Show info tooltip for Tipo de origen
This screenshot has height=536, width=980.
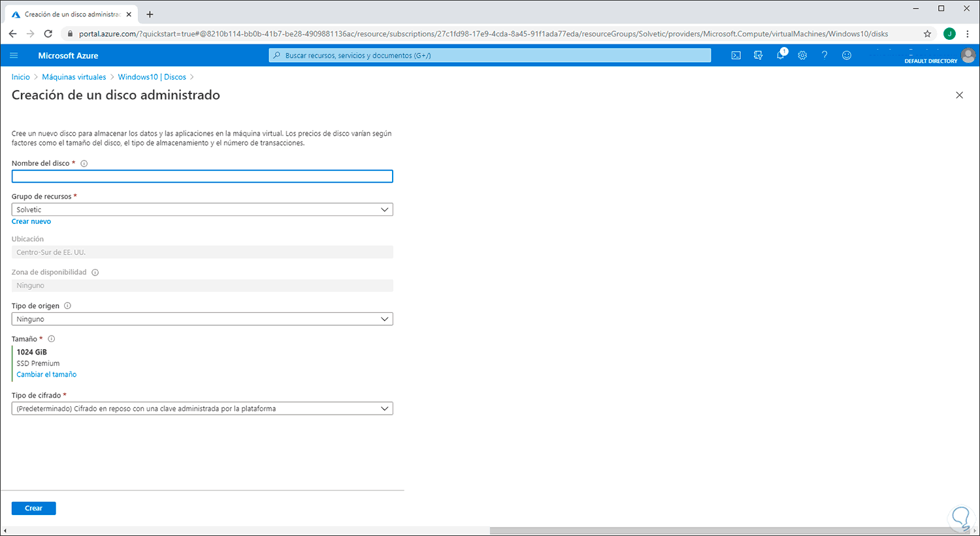[x=68, y=306]
